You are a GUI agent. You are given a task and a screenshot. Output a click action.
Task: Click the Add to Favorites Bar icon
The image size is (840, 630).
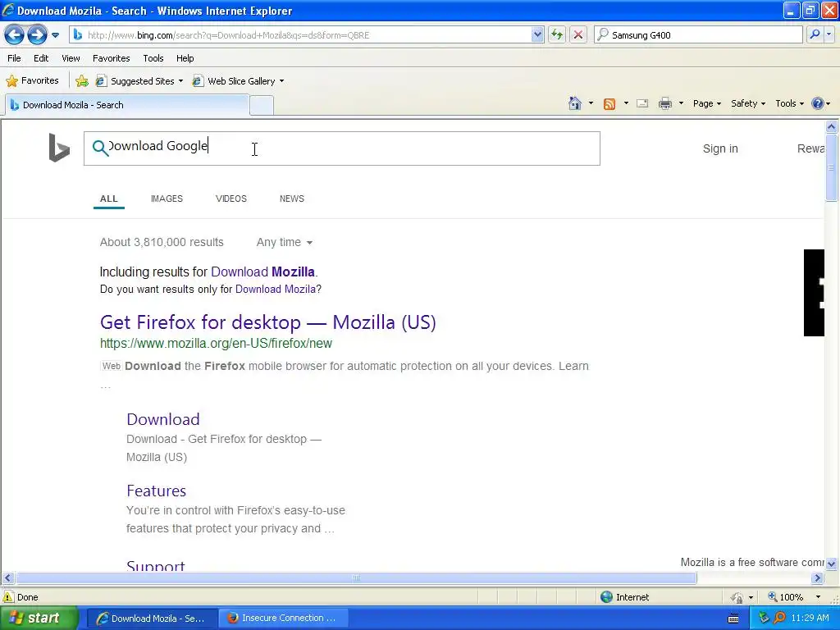point(82,81)
